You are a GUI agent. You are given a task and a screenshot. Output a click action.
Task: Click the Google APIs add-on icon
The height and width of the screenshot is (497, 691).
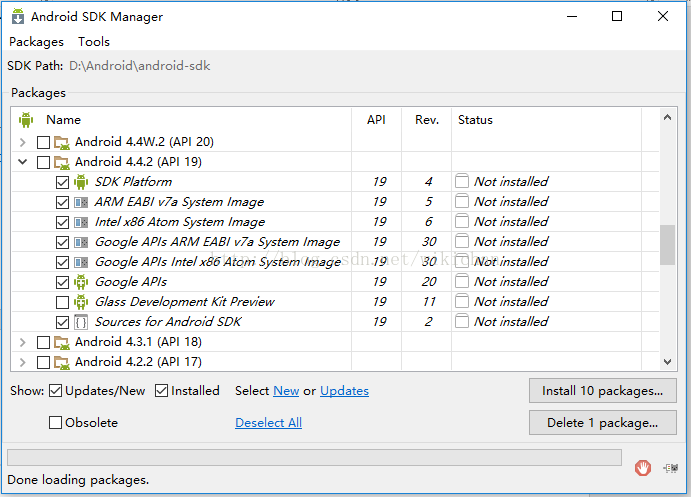81,282
